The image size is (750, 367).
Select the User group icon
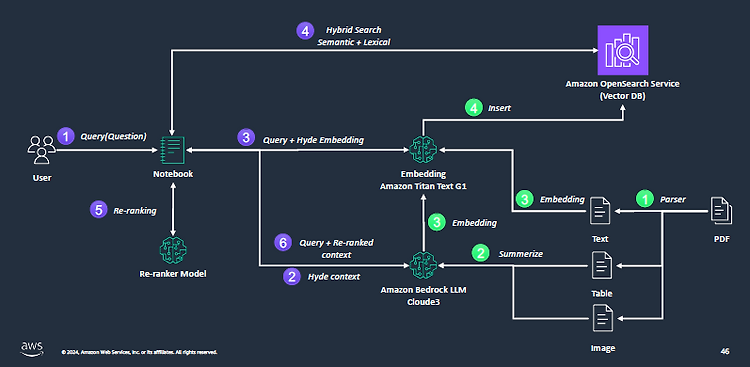click(42, 150)
